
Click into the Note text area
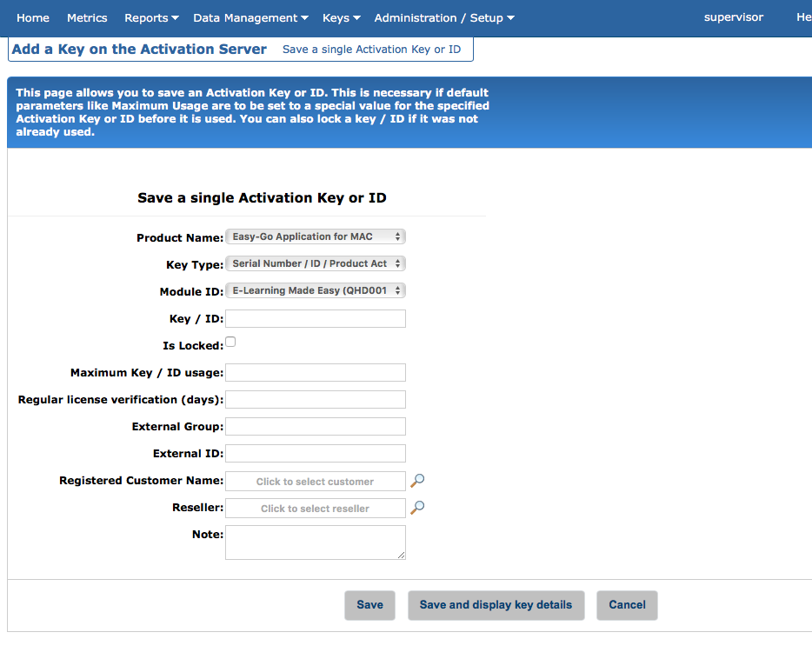(x=316, y=542)
